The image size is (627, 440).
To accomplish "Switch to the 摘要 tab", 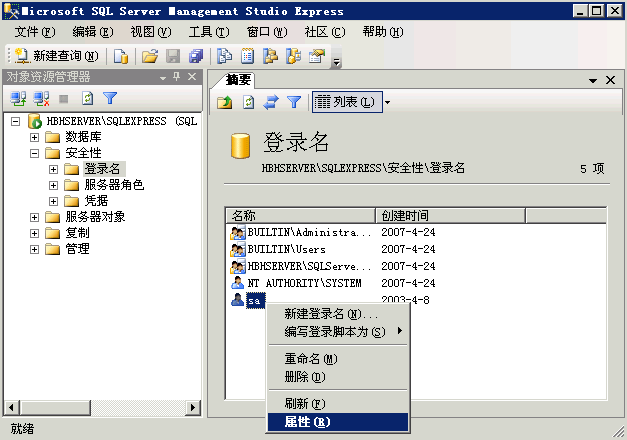I will 238,80.
